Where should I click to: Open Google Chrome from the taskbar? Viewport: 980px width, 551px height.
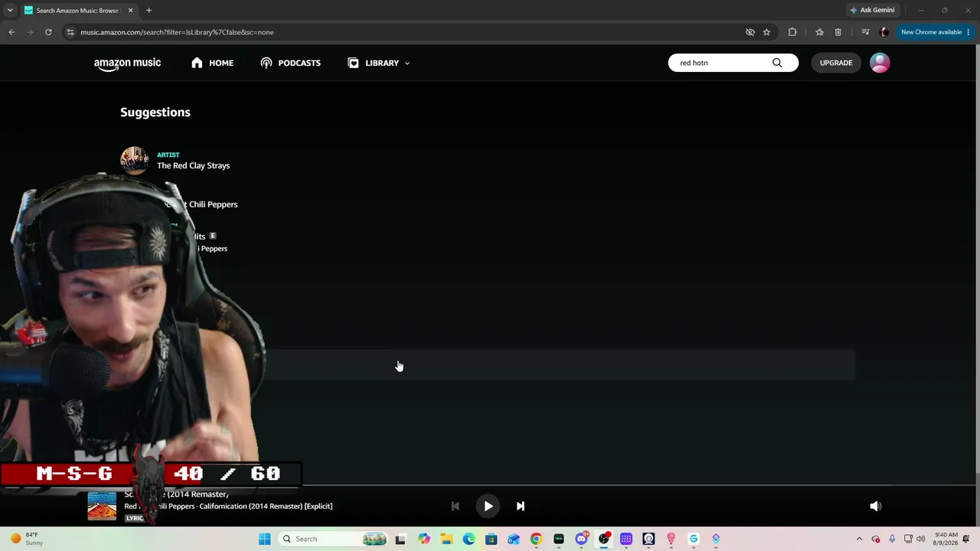click(x=536, y=539)
